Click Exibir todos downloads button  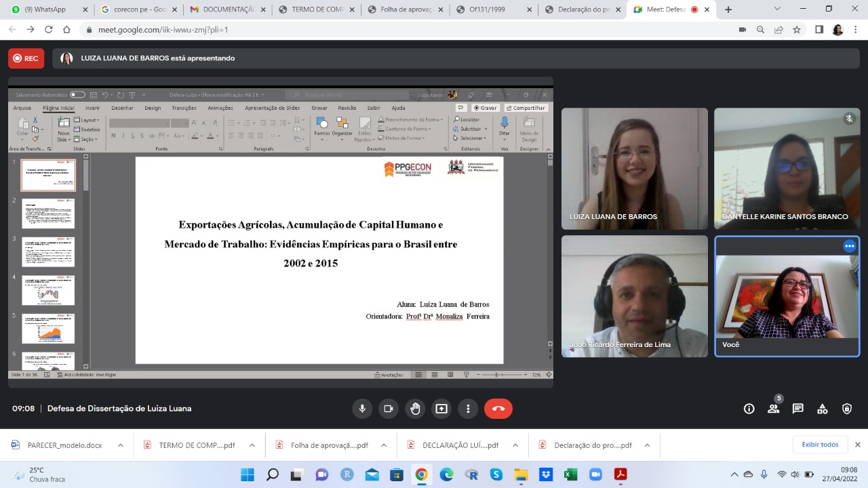[x=820, y=445]
